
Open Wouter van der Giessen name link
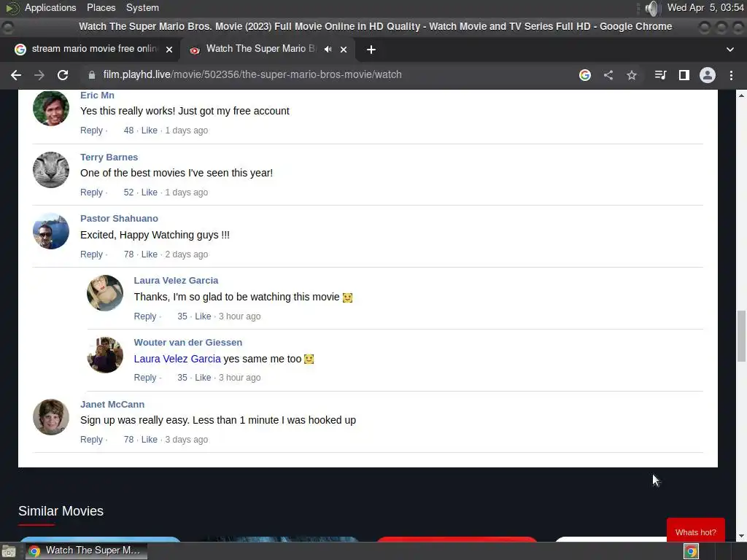pos(187,343)
